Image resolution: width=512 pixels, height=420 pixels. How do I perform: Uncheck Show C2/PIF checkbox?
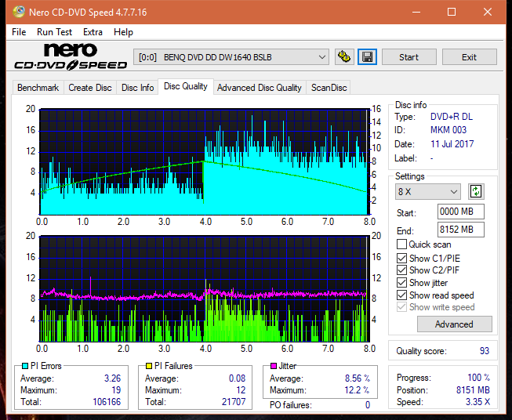401,270
